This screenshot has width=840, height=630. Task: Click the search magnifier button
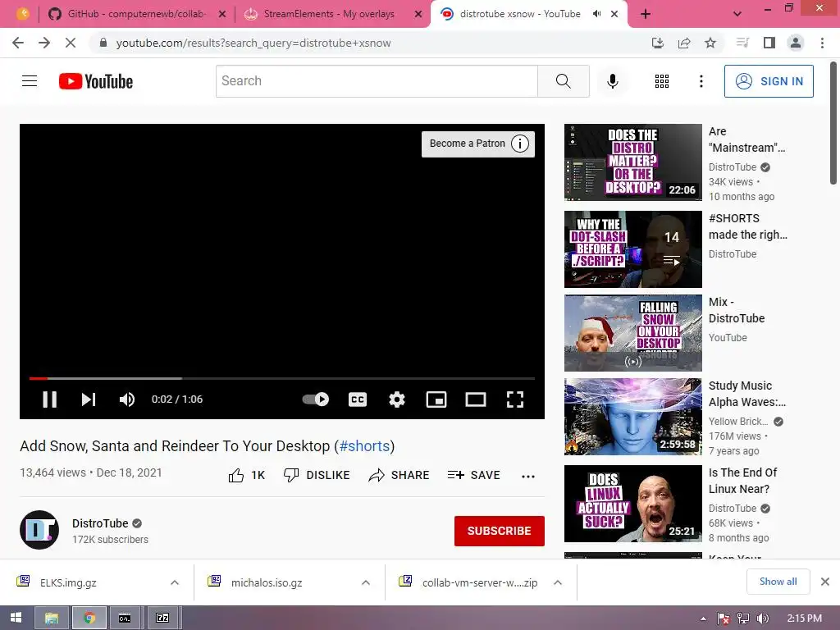563,81
